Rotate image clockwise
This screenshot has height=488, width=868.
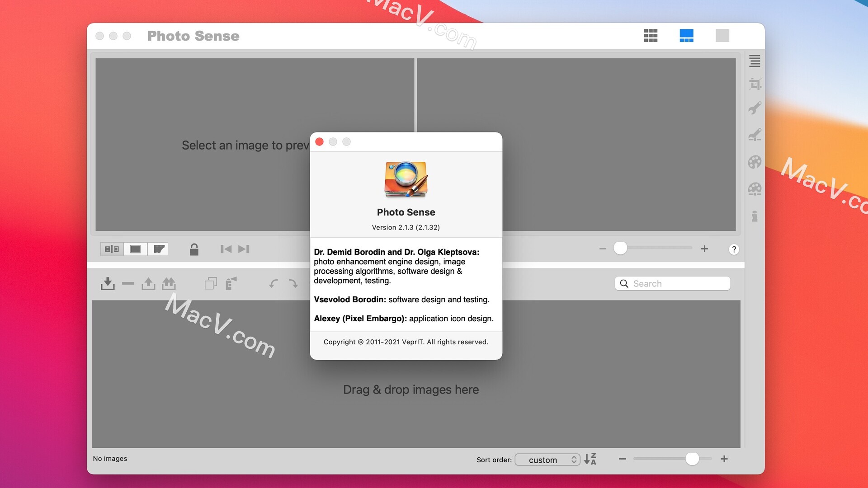[x=293, y=284]
